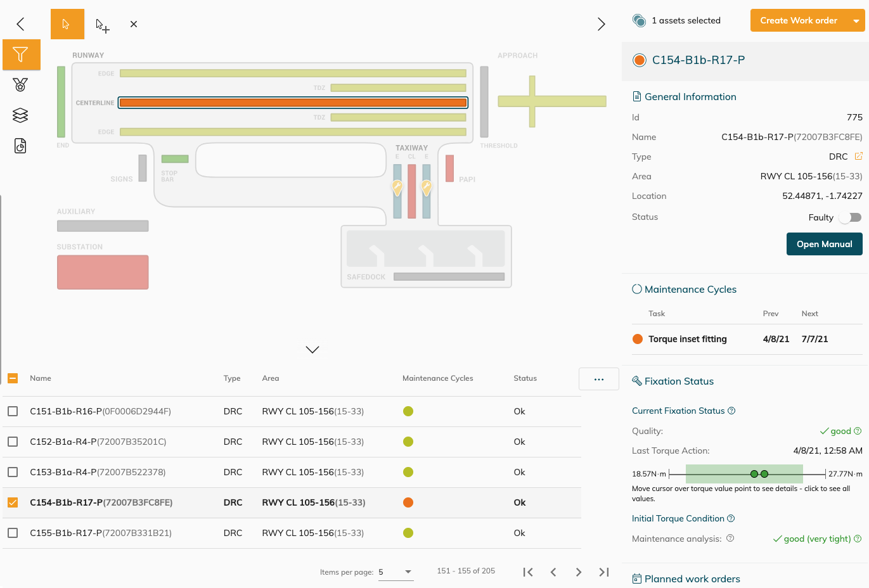The width and height of the screenshot is (869, 588).
Task: Uncheck the C154-B1b-R17-P row checkbox
Action: coord(13,502)
